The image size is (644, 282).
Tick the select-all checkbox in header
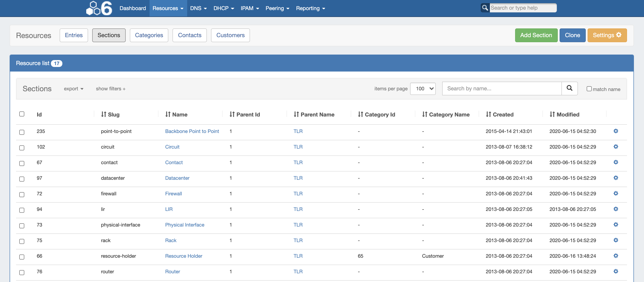point(22,114)
